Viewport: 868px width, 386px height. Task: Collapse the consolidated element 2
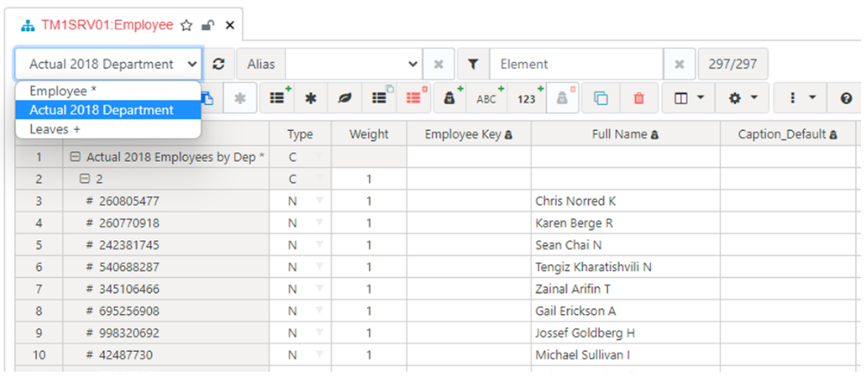(84, 179)
